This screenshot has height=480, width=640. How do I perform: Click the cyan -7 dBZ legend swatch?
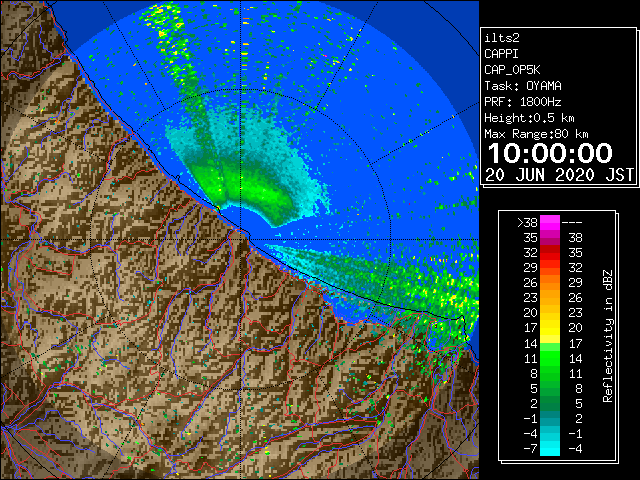(550, 448)
